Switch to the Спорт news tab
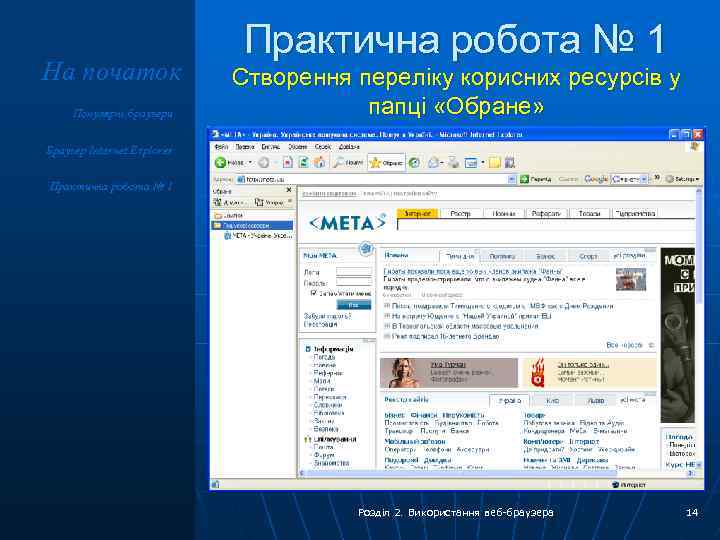 (x=588, y=256)
